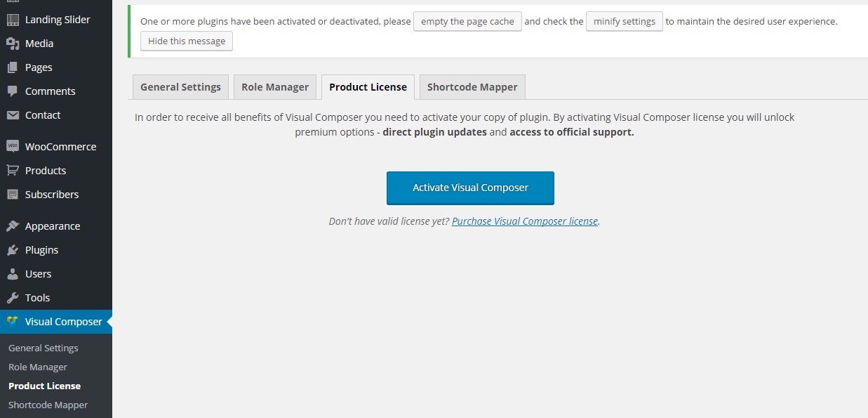
Task: Click the Plugins plug icon
Action: [12, 250]
